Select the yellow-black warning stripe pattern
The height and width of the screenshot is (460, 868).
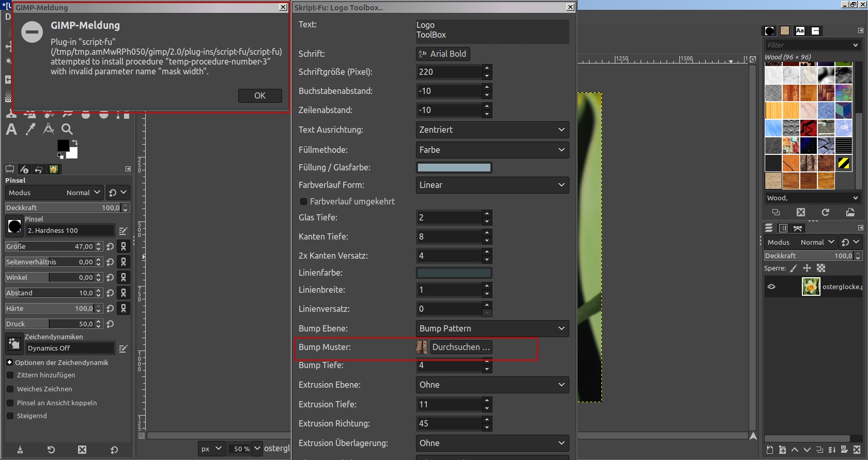click(x=843, y=164)
